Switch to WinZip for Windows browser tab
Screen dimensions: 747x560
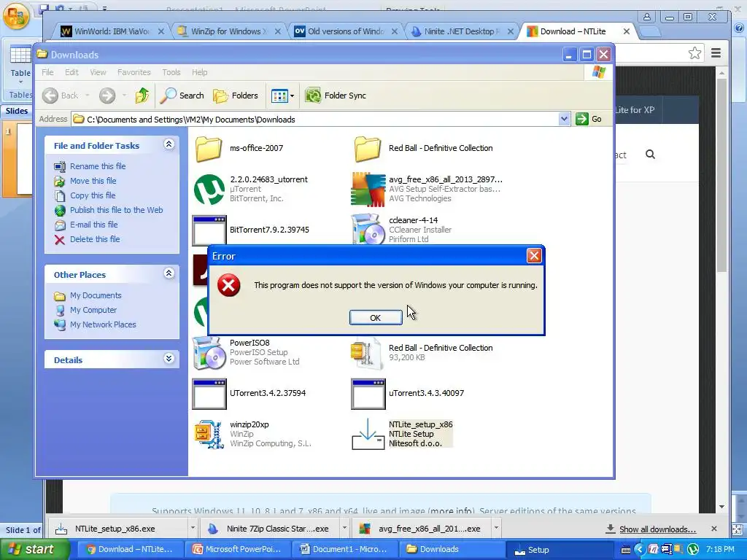point(228,31)
